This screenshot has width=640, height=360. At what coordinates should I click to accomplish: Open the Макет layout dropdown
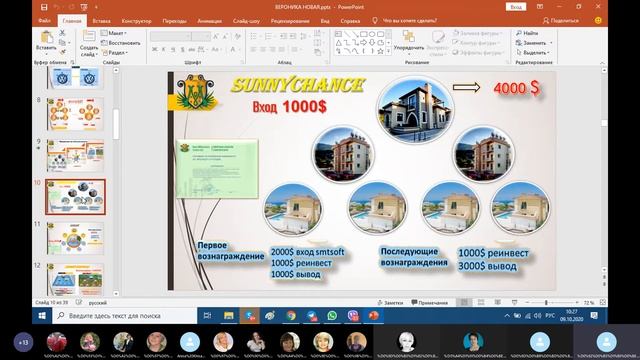coord(114,33)
